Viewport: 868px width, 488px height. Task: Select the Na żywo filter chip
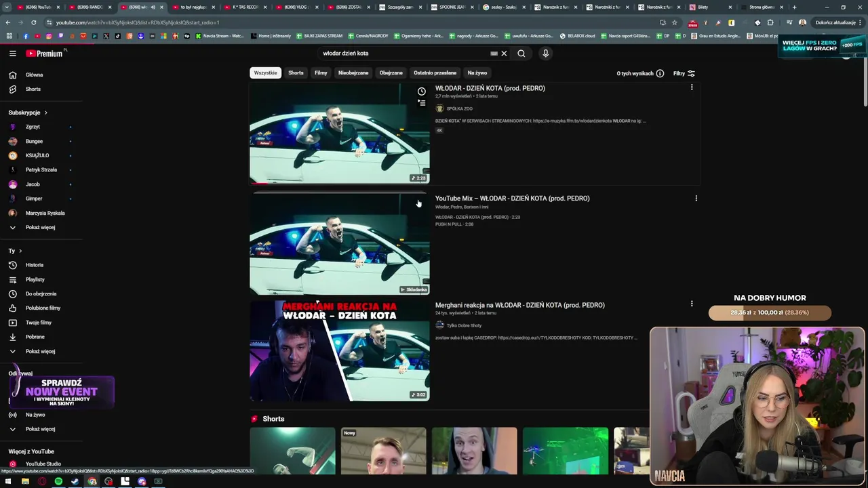tap(477, 73)
